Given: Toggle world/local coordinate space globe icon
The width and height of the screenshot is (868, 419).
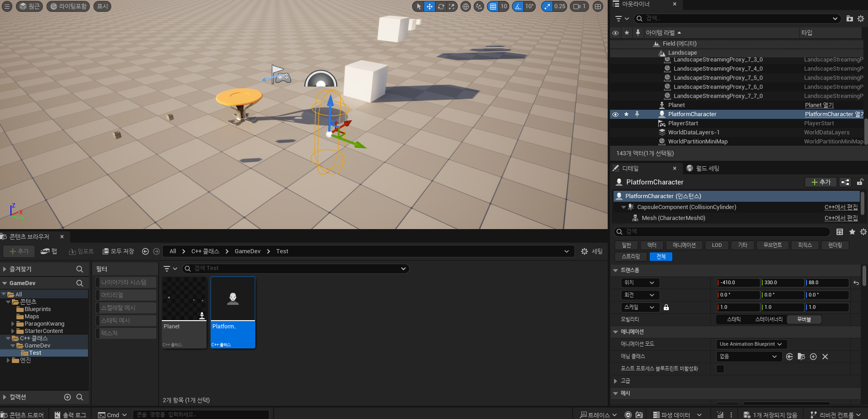Looking at the screenshot, I should (465, 6).
